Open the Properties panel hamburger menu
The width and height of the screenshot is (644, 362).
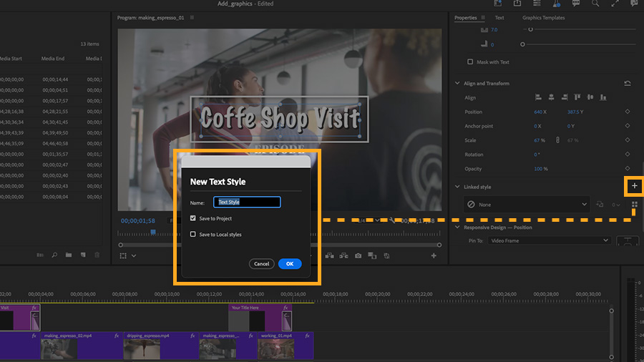[x=483, y=18]
